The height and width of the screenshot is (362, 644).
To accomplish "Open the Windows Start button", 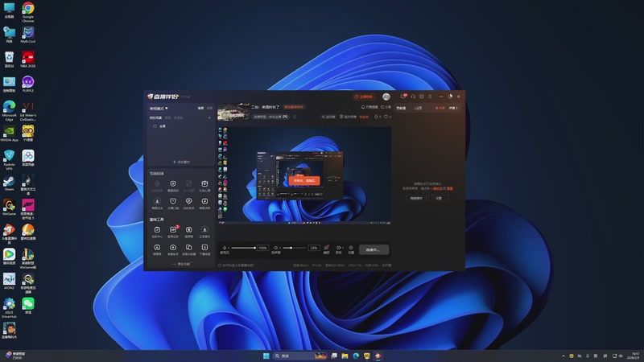I will click(x=266, y=356).
